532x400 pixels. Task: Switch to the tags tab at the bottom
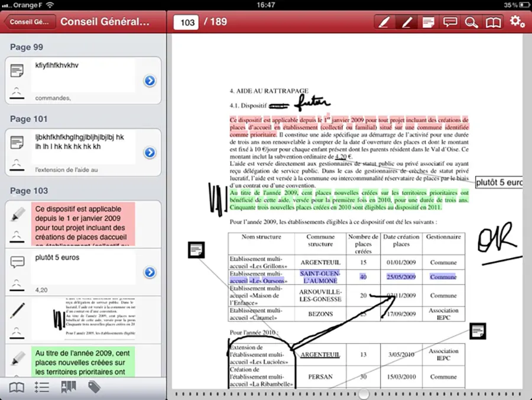coord(94,387)
